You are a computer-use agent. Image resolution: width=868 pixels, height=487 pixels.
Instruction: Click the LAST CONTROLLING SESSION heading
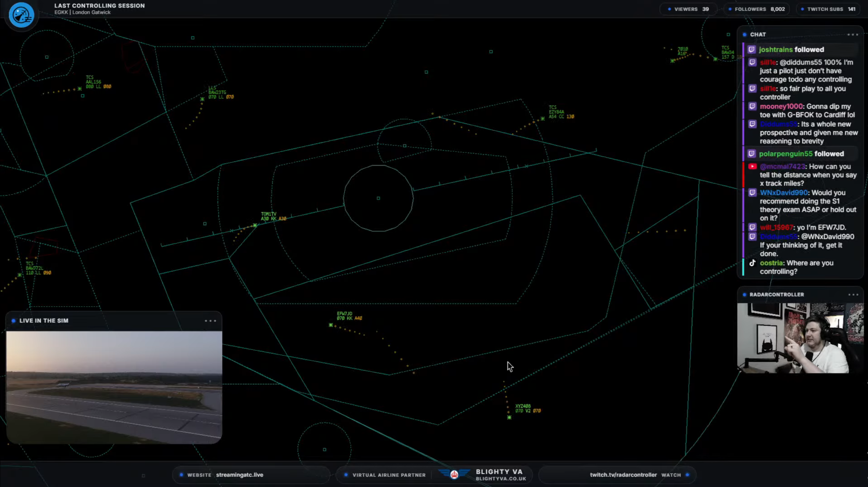(x=99, y=5)
